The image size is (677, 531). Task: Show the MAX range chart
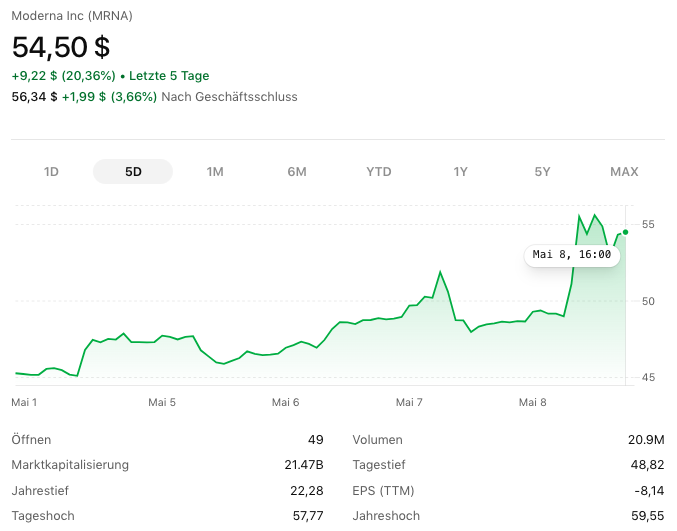624,172
